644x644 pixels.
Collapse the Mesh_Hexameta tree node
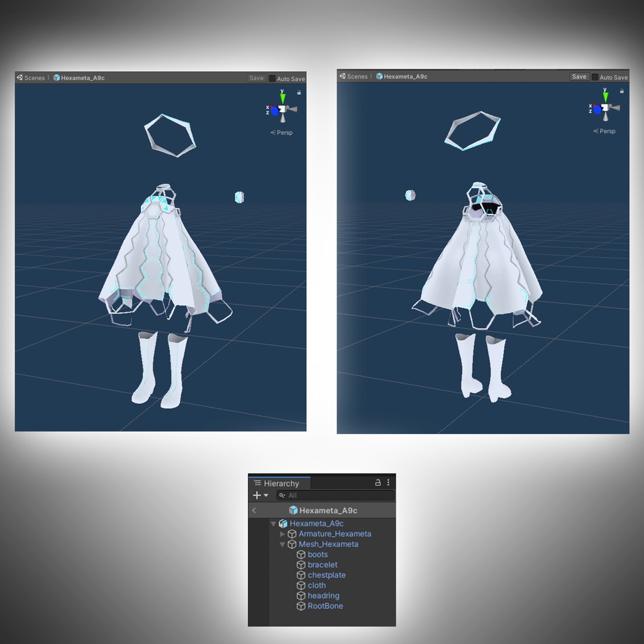282,544
